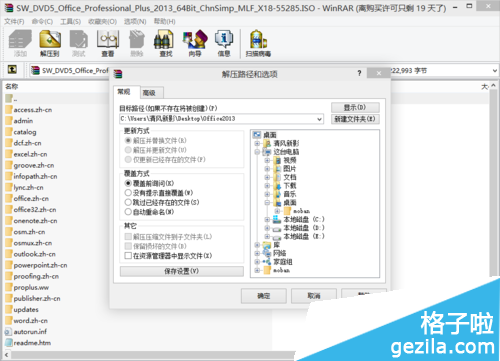Click the 新建文件夹 (New folder) button

coord(355,119)
